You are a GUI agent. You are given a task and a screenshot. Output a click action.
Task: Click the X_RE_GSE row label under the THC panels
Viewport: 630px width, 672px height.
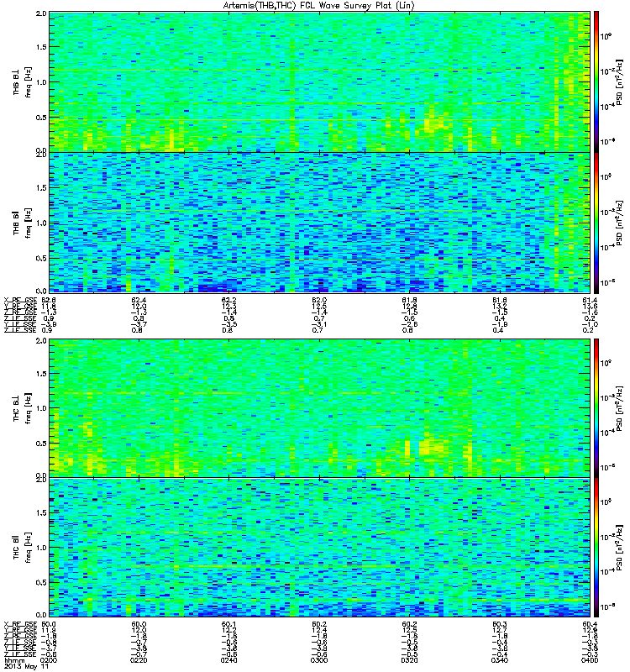(x=20, y=624)
